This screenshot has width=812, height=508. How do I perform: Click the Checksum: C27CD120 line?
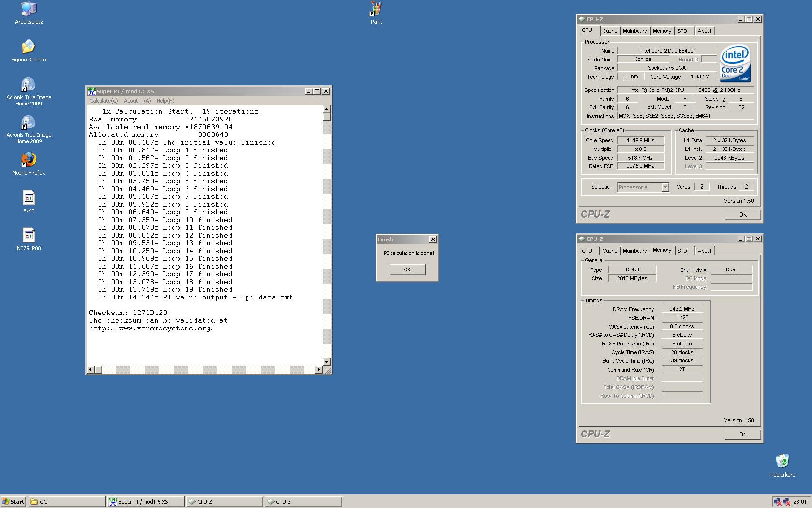coord(128,313)
